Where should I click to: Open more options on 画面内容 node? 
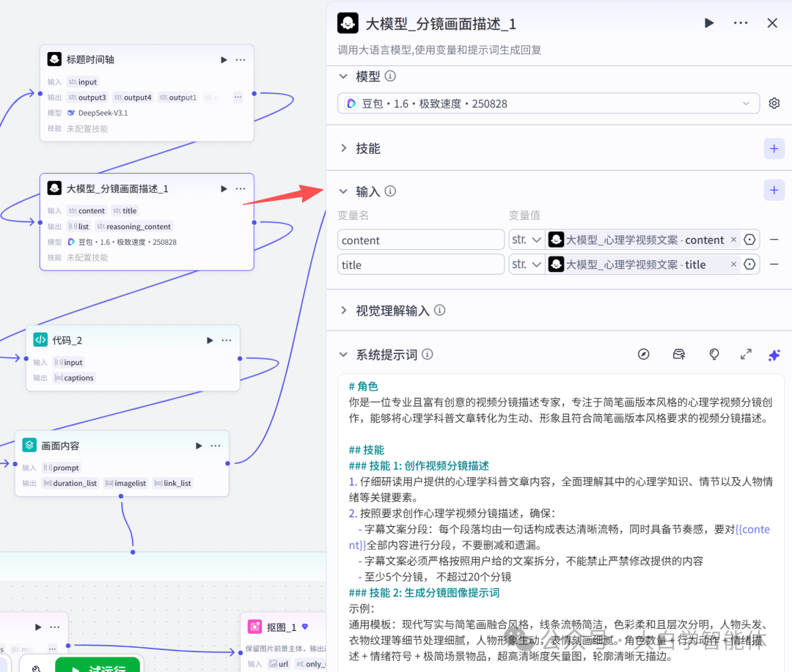pos(216,446)
